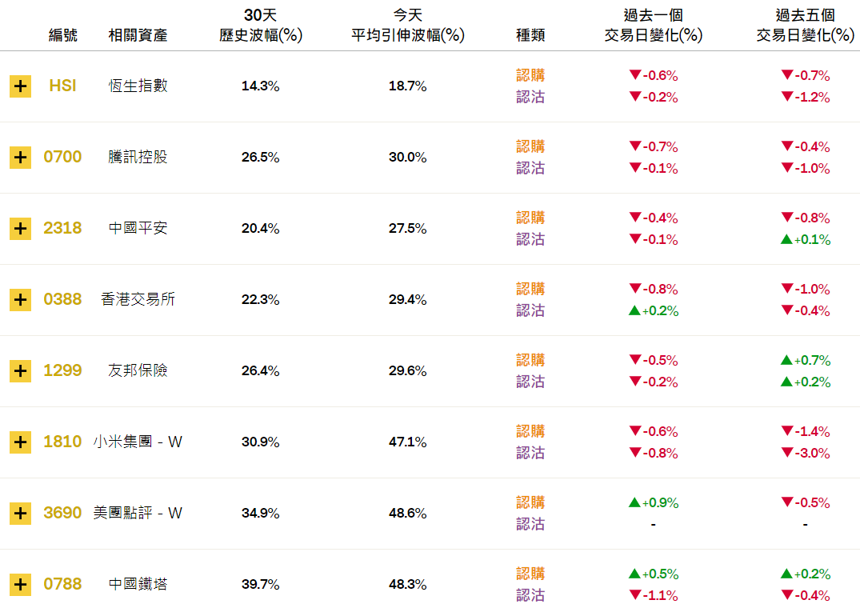Viewport: 860px width, 616px height.
Task: Open the 0388 stock code link
Action: point(62,299)
